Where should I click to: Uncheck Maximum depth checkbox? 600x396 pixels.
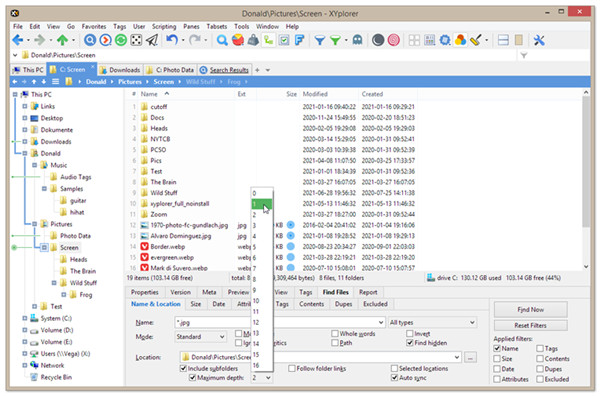click(x=192, y=378)
